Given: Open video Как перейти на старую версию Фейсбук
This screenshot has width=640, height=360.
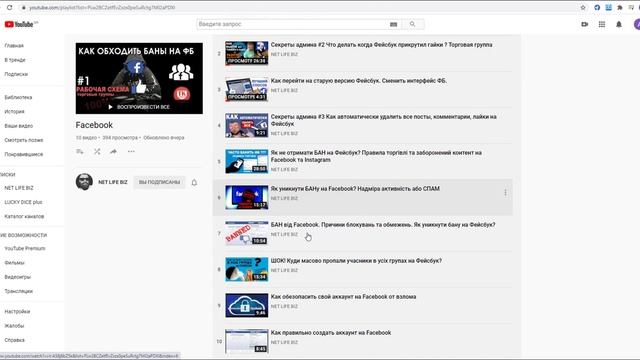Looking at the screenshot, I should click(359, 81).
